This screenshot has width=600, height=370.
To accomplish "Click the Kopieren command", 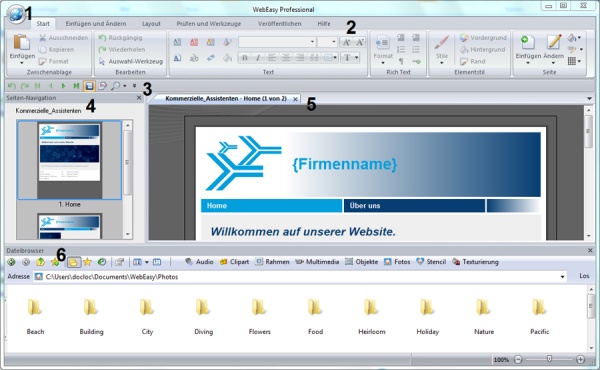I will click(x=56, y=49).
